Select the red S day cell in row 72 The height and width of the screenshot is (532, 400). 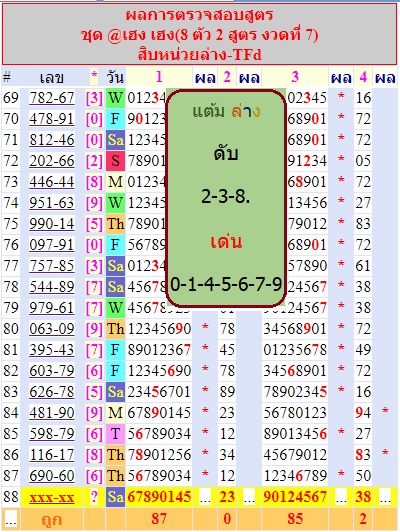point(115,161)
